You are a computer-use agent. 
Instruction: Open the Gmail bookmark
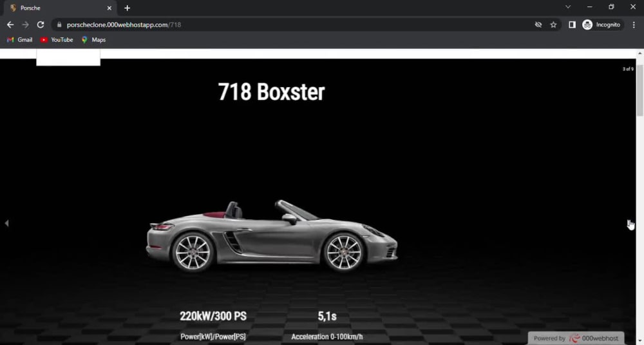coord(20,40)
